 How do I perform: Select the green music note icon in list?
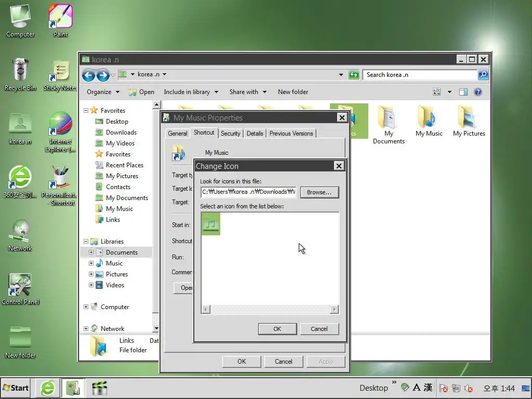point(211,223)
